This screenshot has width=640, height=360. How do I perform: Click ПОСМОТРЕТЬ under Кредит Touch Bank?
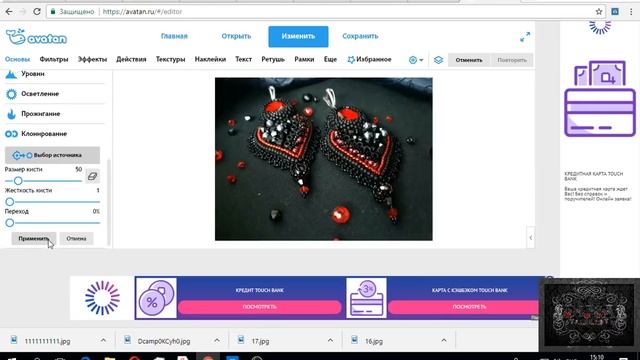pos(260,307)
